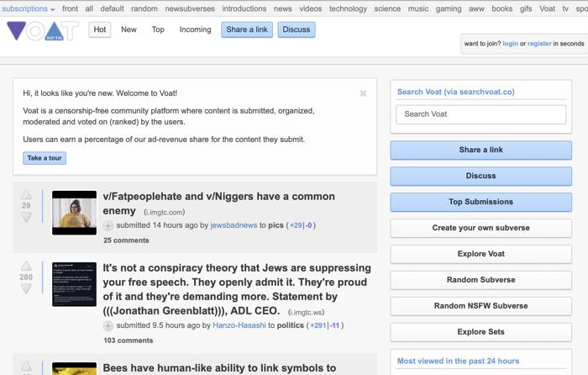Click the Take a tour button
Viewport: 588px width, 375px height.
45,158
